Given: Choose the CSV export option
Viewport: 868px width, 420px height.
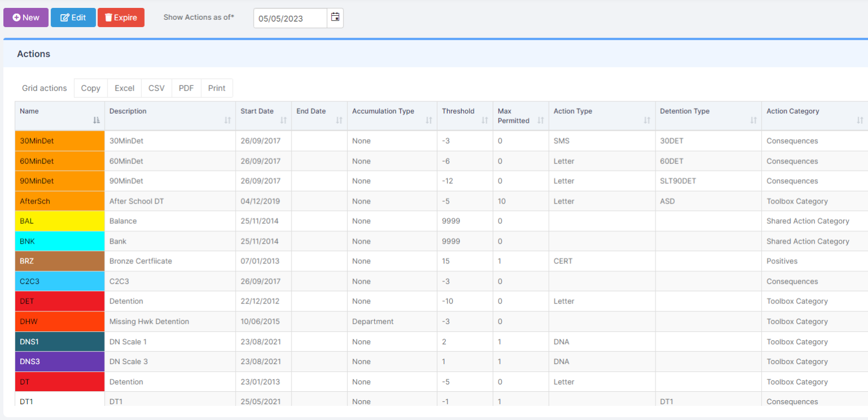Looking at the screenshot, I should coord(157,88).
